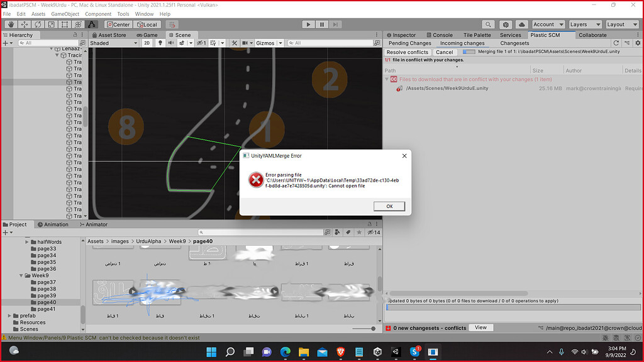Select the Move tool
This screenshot has width=644, height=362.
tap(25, 24)
